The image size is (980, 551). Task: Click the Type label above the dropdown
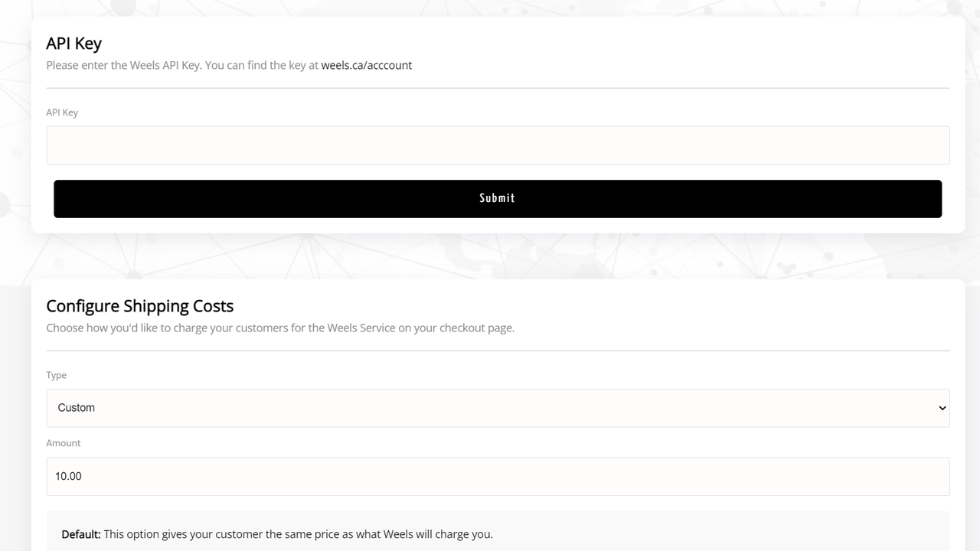tap(56, 375)
